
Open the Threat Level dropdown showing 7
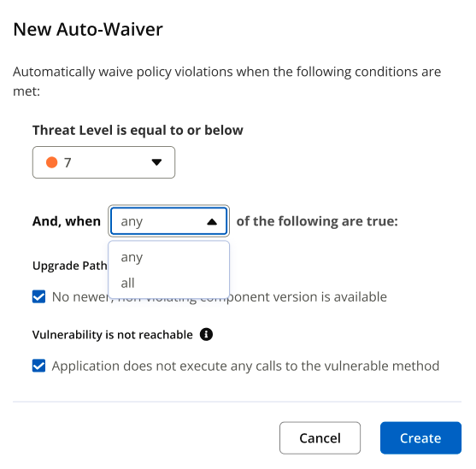(103, 162)
